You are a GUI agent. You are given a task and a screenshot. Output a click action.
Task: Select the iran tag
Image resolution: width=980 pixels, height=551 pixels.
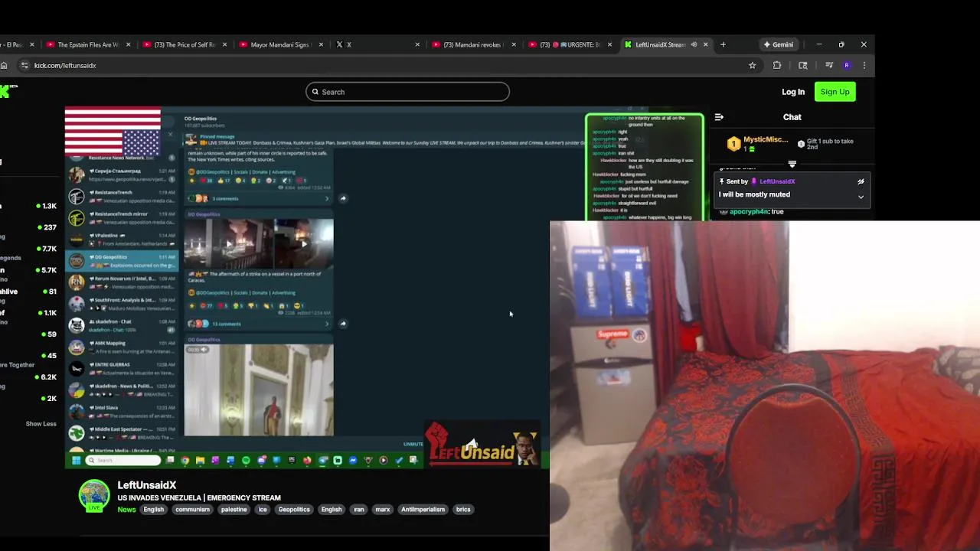358,510
